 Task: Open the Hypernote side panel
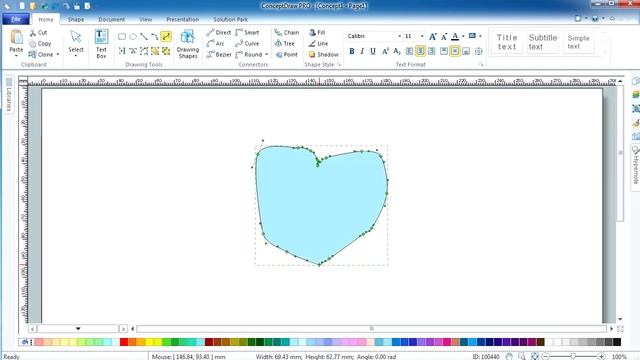(635, 167)
